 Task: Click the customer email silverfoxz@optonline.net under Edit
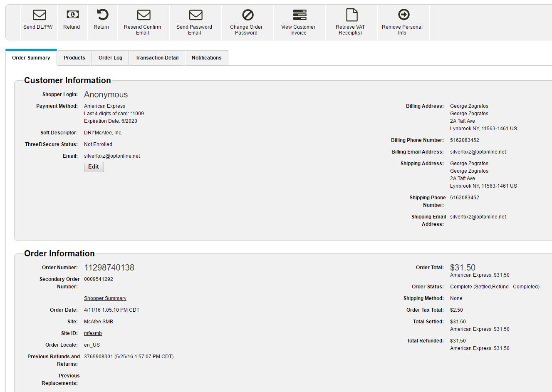(112, 156)
